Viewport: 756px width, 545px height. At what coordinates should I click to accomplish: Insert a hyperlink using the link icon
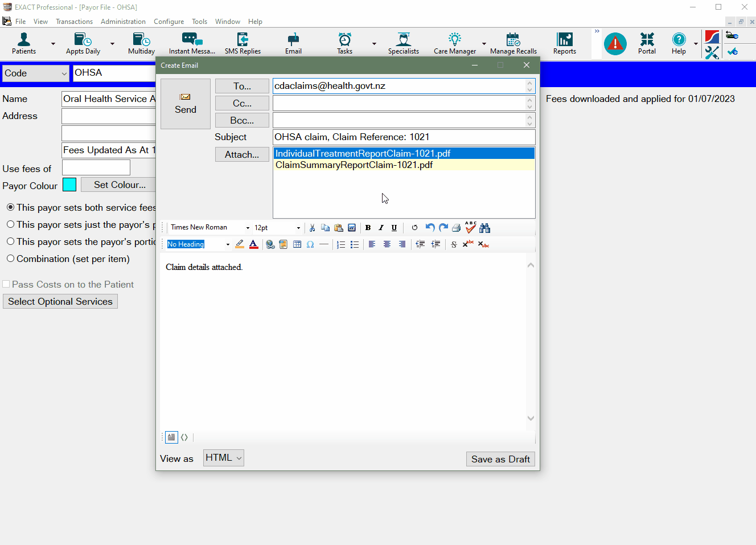point(270,244)
